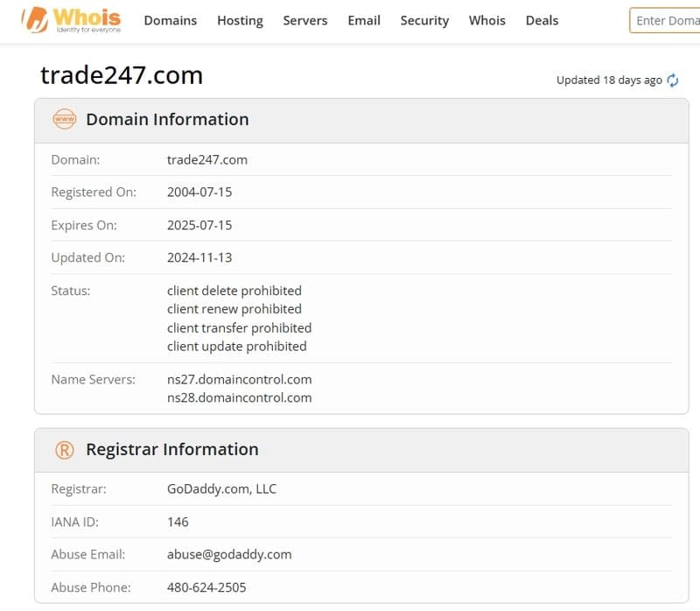Viewport: 700px width, 611px height.
Task: Open the Deals menu
Action: click(542, 20)
